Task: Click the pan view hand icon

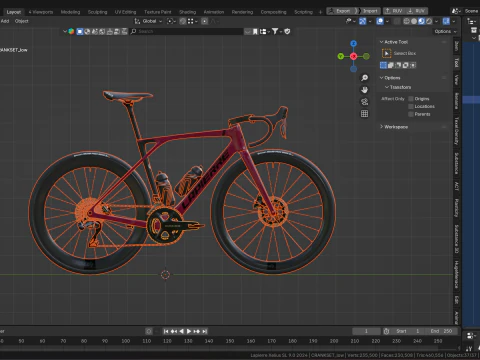Action: [x=365, y=90]
